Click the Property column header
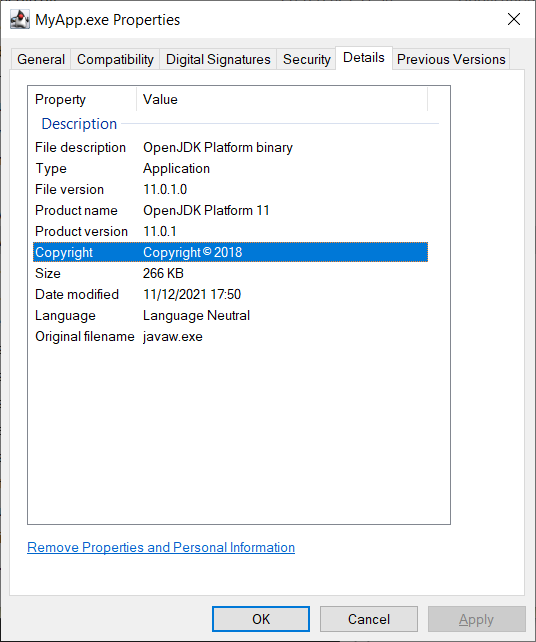 pyautogui.click(x=60, y=99)
